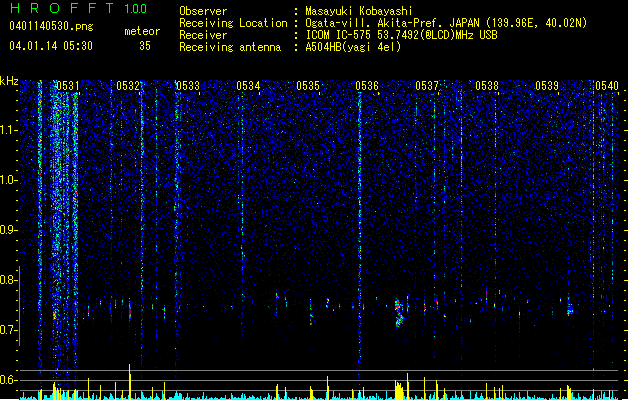Click the 0537 time marker
This screenshot has height=400, width=629.
[x=427, y=86]
